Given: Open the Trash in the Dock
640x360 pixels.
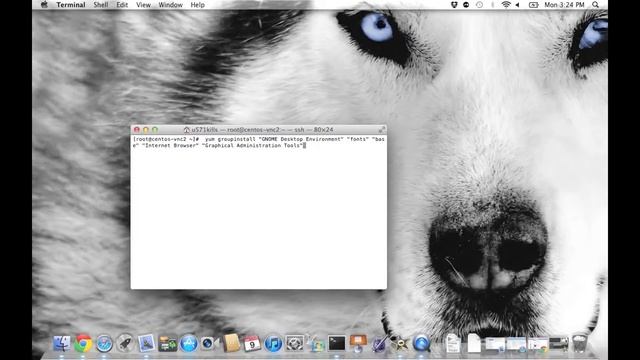Looking at the screenshot, I should point(579,343).
